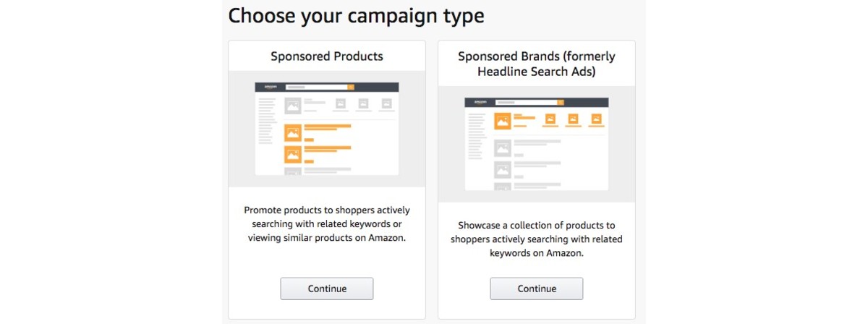Image resolution: width=868 pixels, height=324 pixels.
Task: Open the Sponsored Brands preview illustration
Action: (537, 144)
